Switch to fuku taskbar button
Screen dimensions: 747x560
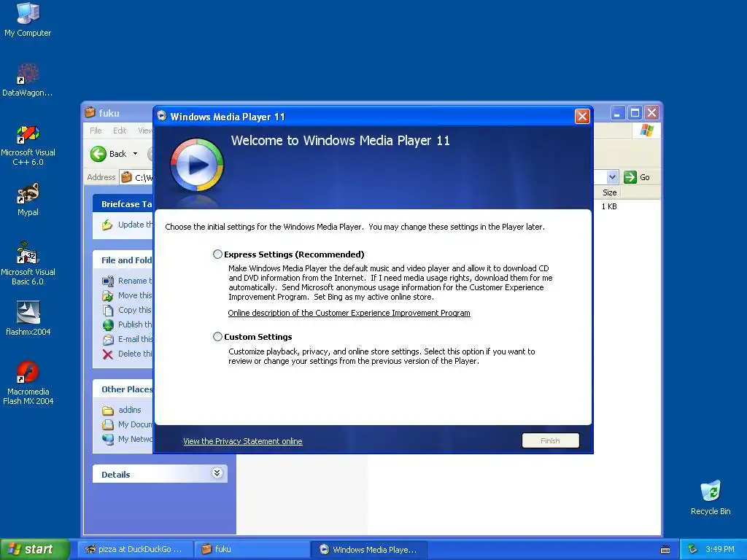tap(252, 549)
